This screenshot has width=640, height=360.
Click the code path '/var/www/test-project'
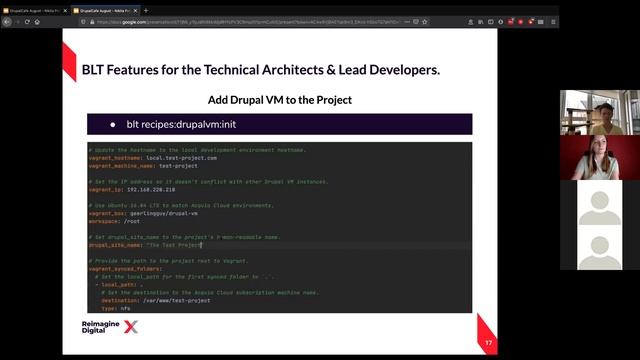click(176, 300)
